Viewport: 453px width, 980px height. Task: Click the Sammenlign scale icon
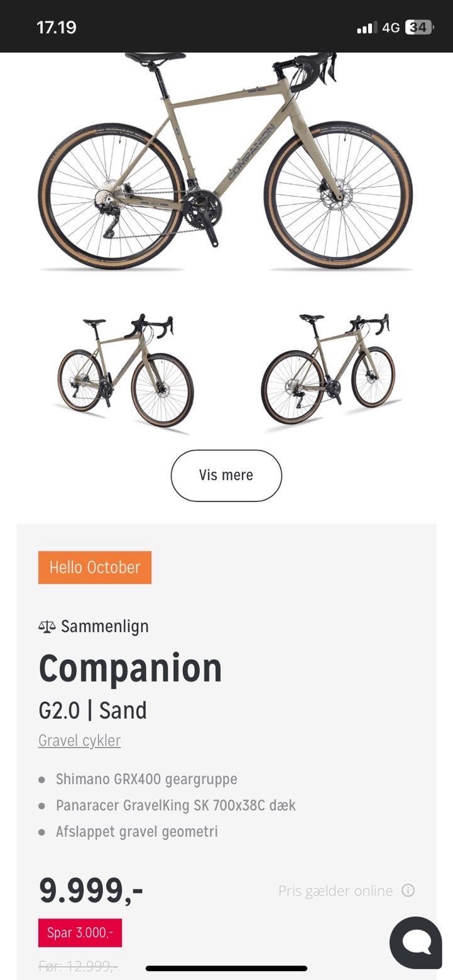coord(47,626)
